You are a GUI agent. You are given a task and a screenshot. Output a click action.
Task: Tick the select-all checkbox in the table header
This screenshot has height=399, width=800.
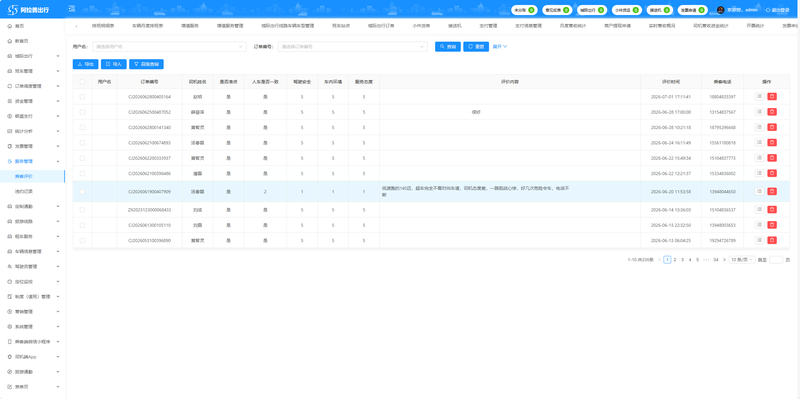(82, 82)
